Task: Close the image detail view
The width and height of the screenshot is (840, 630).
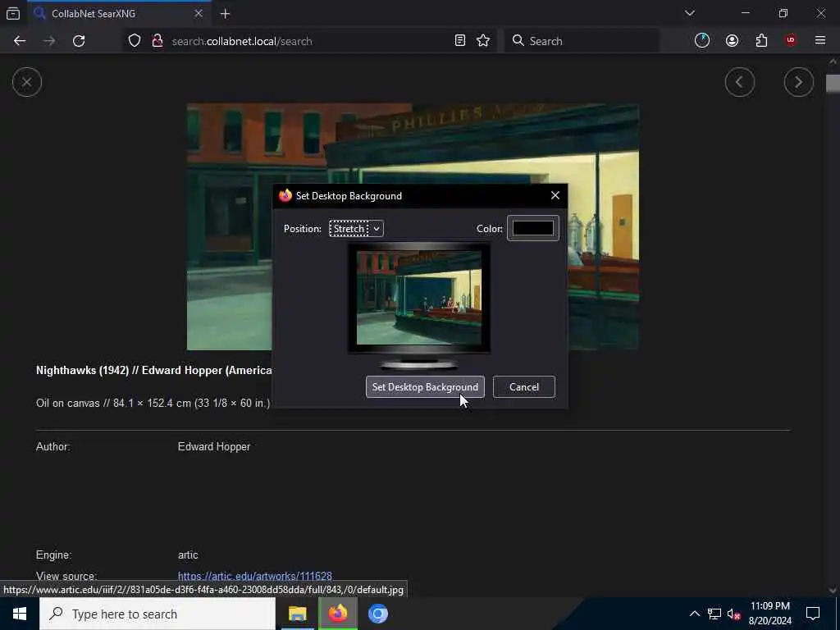Action: click(x=27, y=83)
